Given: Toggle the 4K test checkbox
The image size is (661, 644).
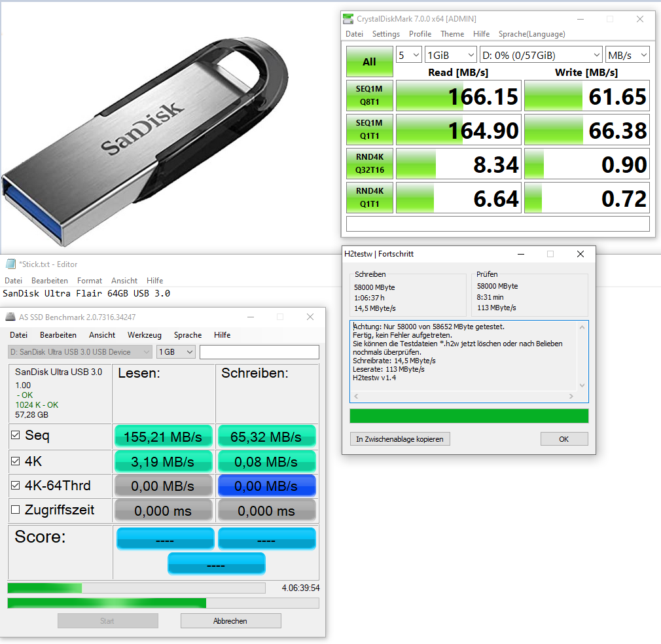Looking at the screenshot, I should [x=16, y=461].
